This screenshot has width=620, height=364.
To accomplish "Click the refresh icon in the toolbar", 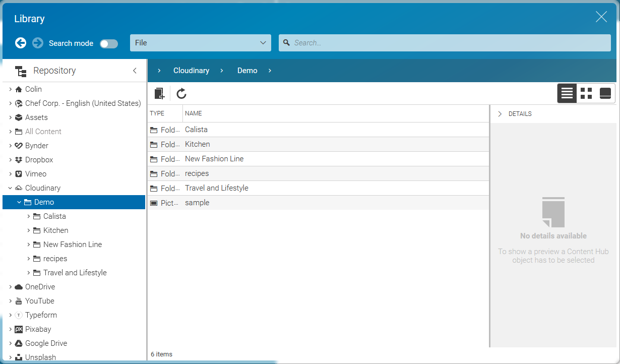I will click(x=181, y=93).
